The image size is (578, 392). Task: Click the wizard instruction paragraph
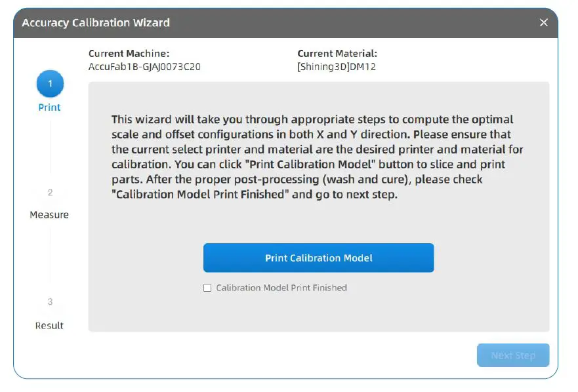[317, 157]
